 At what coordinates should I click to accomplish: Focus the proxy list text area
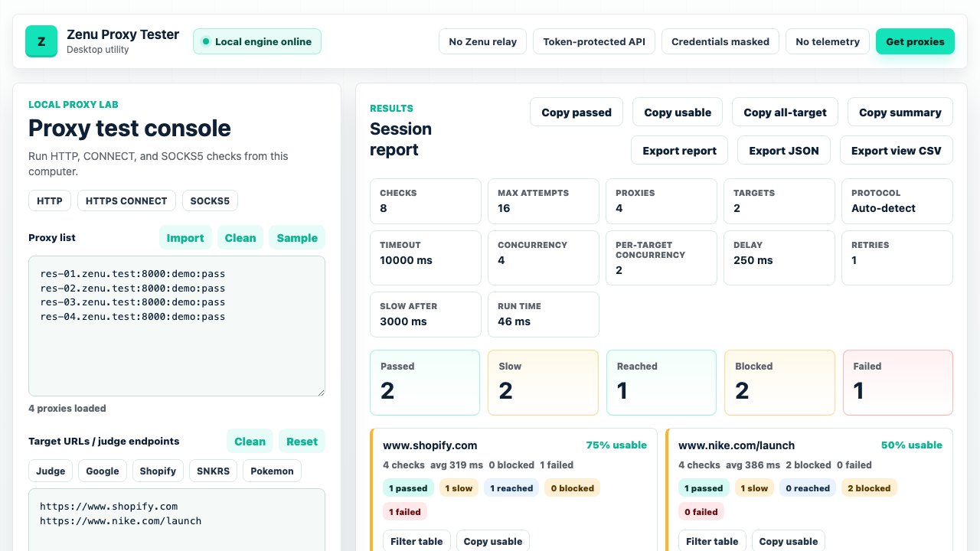coord(177,326)
